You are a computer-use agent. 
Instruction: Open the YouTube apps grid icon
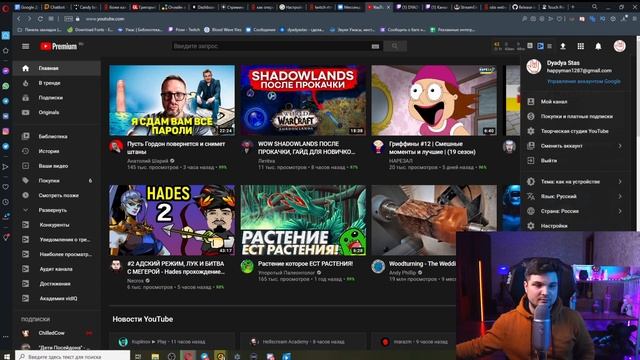point(580,46)
